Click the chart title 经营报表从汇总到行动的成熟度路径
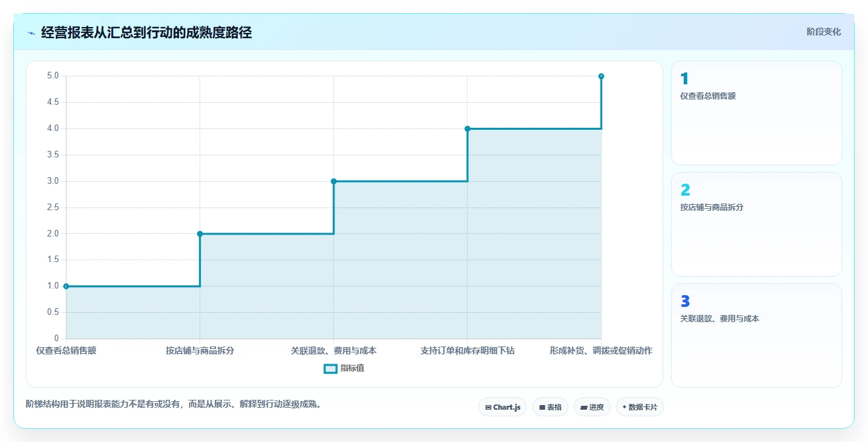The width and height of the screenshot is (868, 442). (x=146, y=32)
